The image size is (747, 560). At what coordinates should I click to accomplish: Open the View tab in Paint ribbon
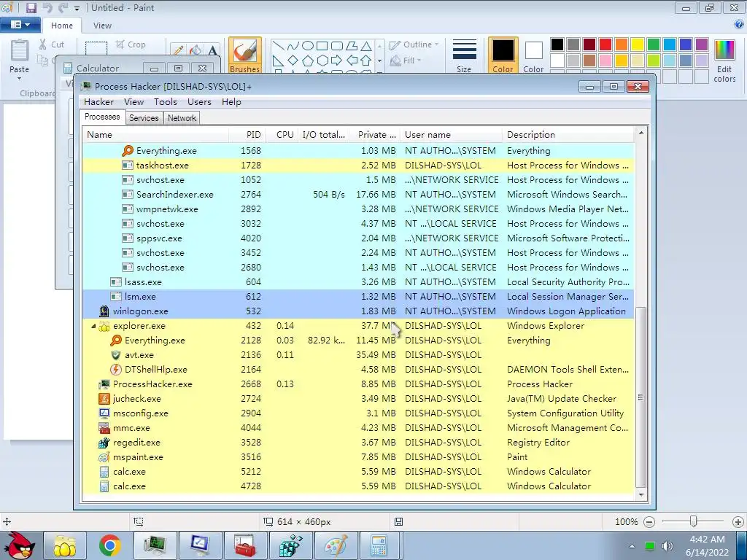click(102, 26)
